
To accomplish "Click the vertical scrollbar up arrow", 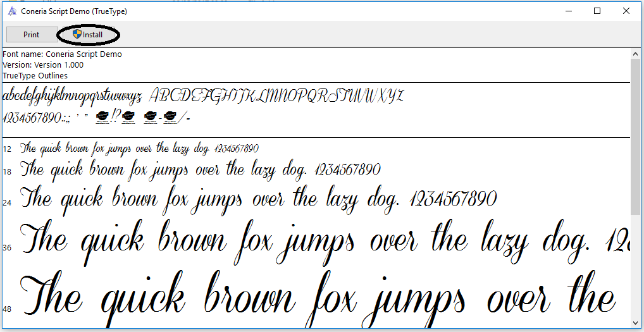I will 635,53.
